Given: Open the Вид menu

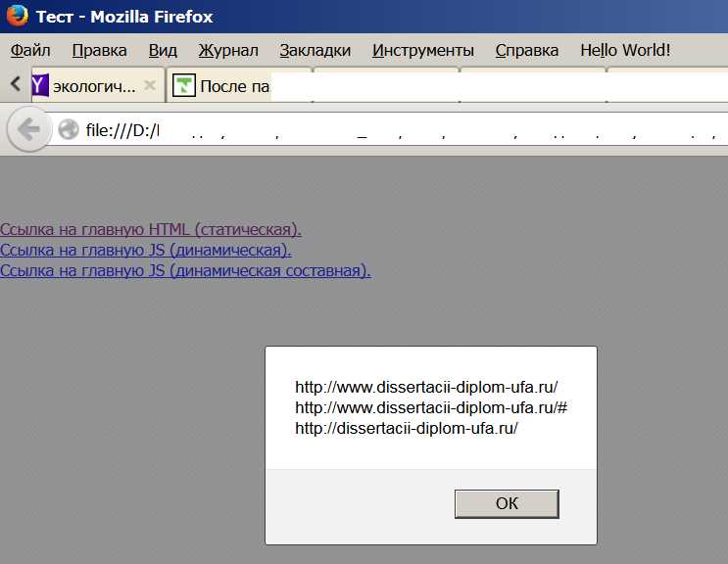Looking at the screenshot, I should [163, 50].
